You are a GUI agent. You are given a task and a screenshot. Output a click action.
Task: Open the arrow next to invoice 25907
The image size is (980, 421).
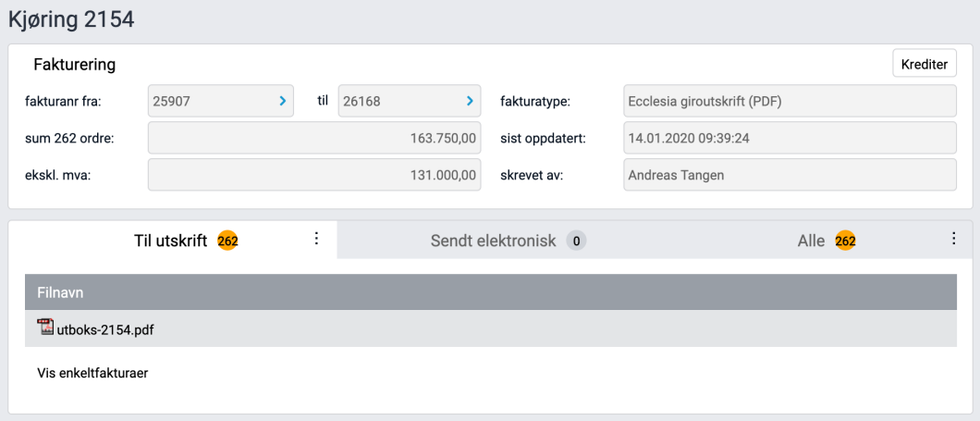tap(283, 101)
